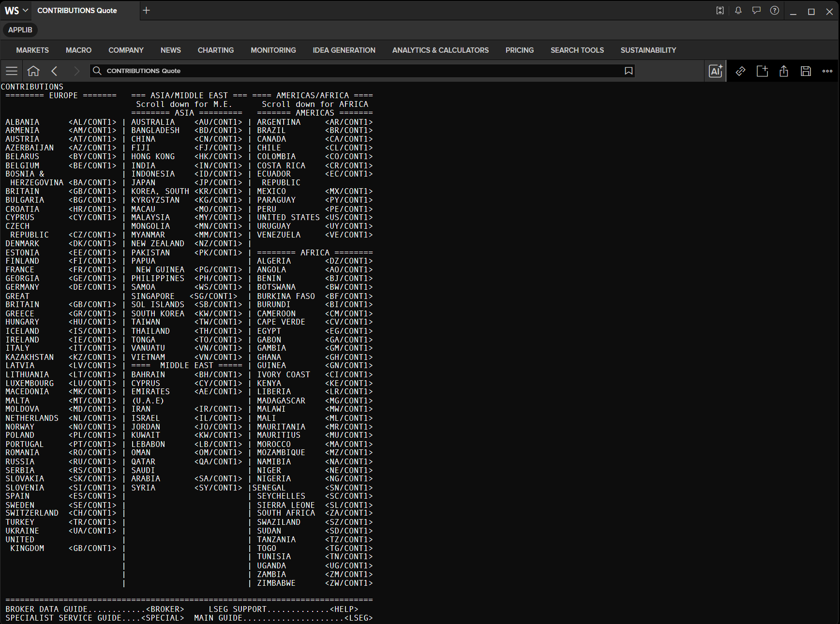
Task: Open the AI assistant icon
Action: [x=716, y=71]
